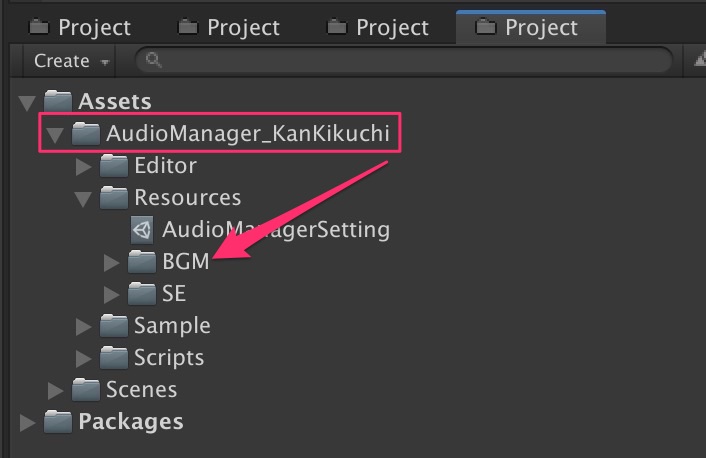Collapse the AudioManager_KanKikuchi folder arrow
Screen dimensions: 706x458
(x=55, y=134)
